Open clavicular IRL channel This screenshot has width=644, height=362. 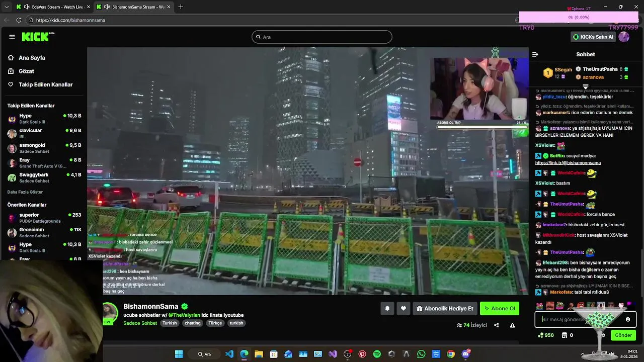click(44, 133)
